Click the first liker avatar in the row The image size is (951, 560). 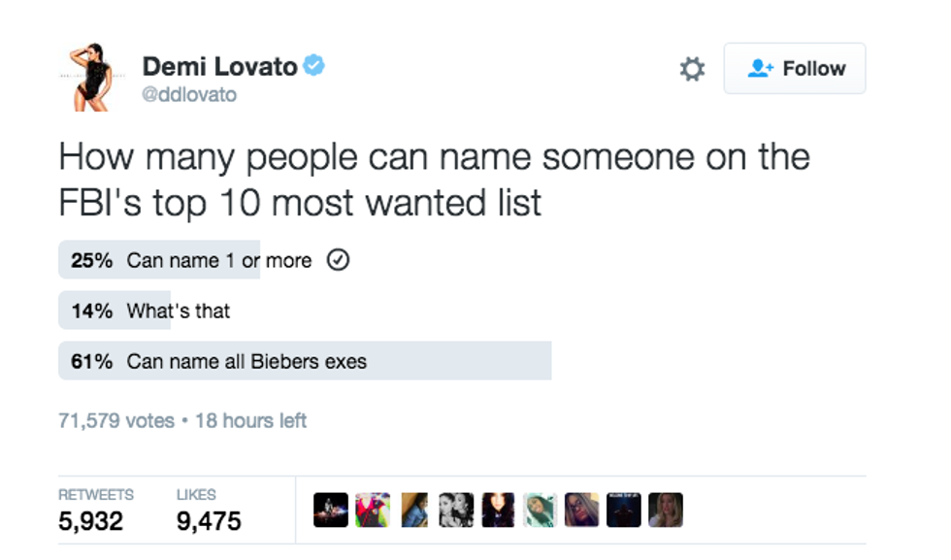[331, 510]
